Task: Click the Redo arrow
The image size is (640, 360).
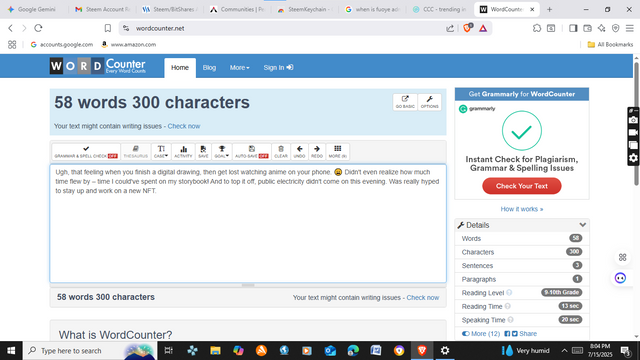Action: click(x=317, y=151)
